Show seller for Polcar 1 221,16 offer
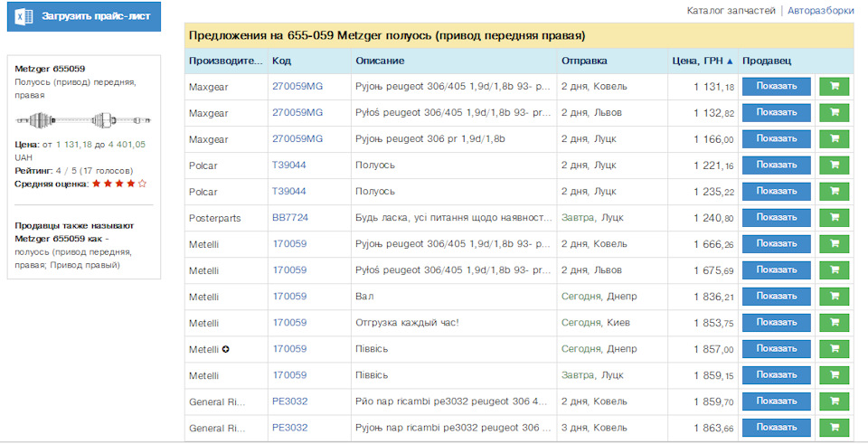The height and width of the screenshot is (444, 868). [776, 165]
